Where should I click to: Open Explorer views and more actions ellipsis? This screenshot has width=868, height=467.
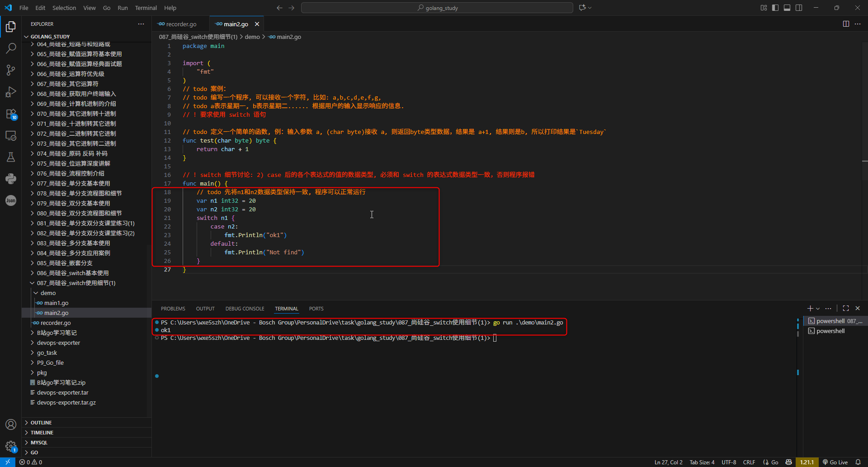pyautogui.click(x=141, y=24)
